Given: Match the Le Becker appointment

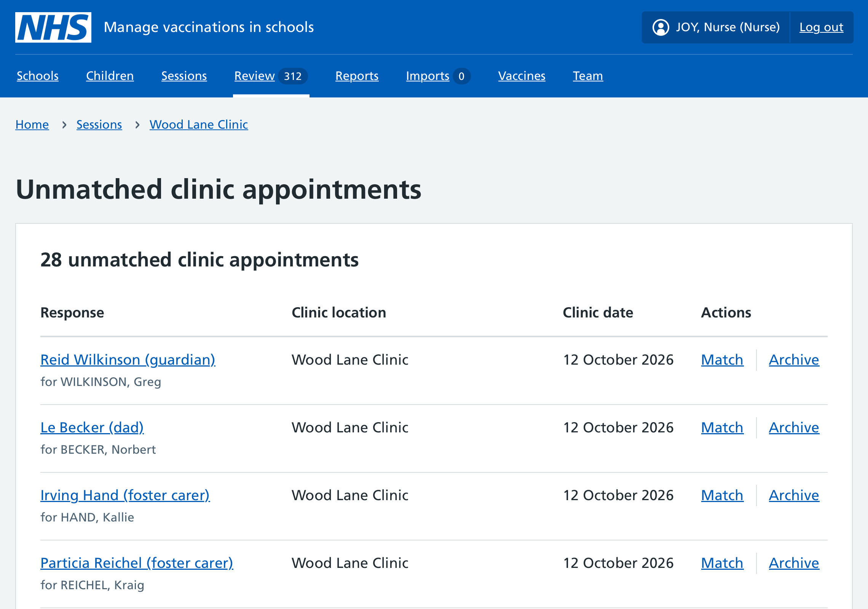Looking at the screenshot, I should click(x=722, y=427).
